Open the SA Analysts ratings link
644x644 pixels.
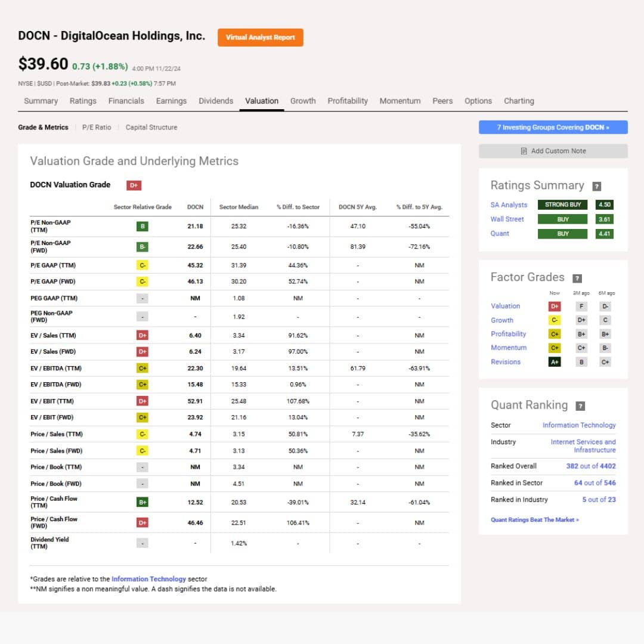click(509, 205)
